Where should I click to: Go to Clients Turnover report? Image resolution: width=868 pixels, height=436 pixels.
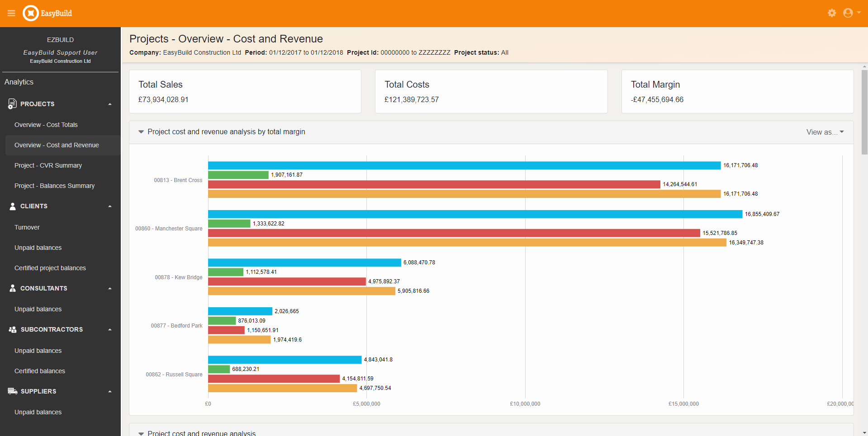27,227
